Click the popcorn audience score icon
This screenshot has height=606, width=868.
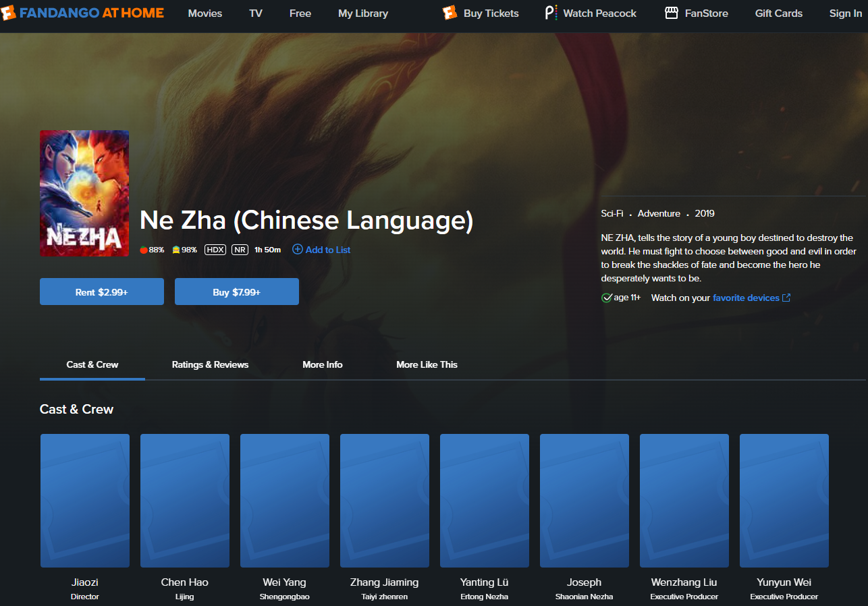pos(176,250)
